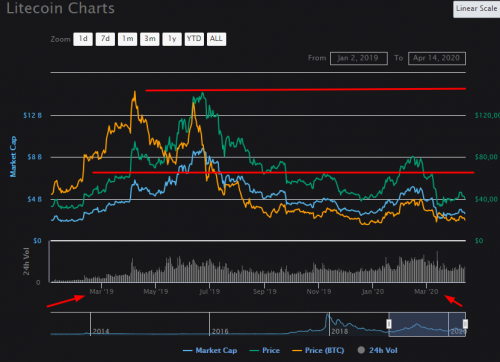The image size is (500, 362).
Task: Click the Sep '19 axis label
Action: 265,292
